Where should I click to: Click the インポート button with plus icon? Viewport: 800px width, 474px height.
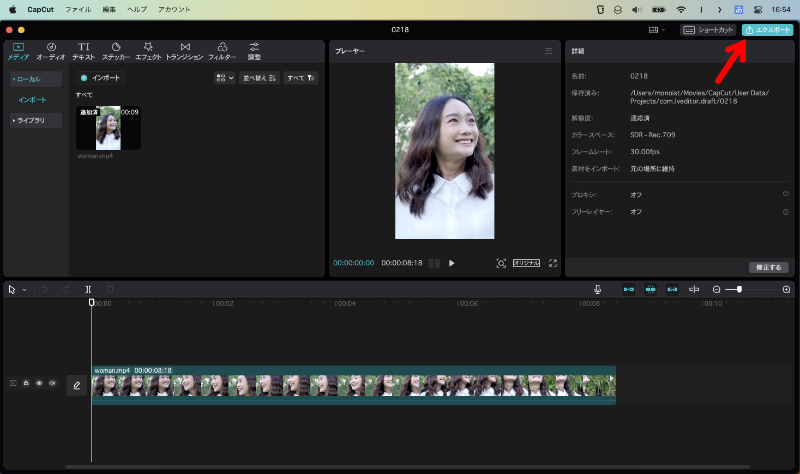[101, 78]
